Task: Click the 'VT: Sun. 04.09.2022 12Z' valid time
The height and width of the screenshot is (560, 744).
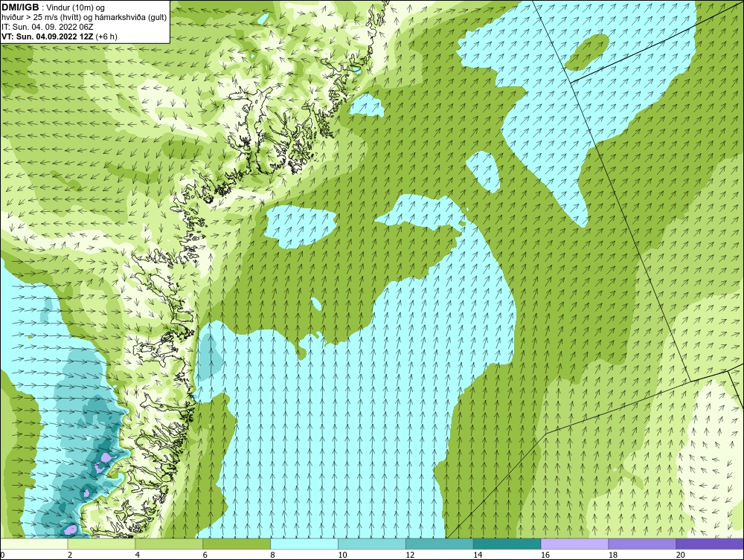Action: pos(48,36)
